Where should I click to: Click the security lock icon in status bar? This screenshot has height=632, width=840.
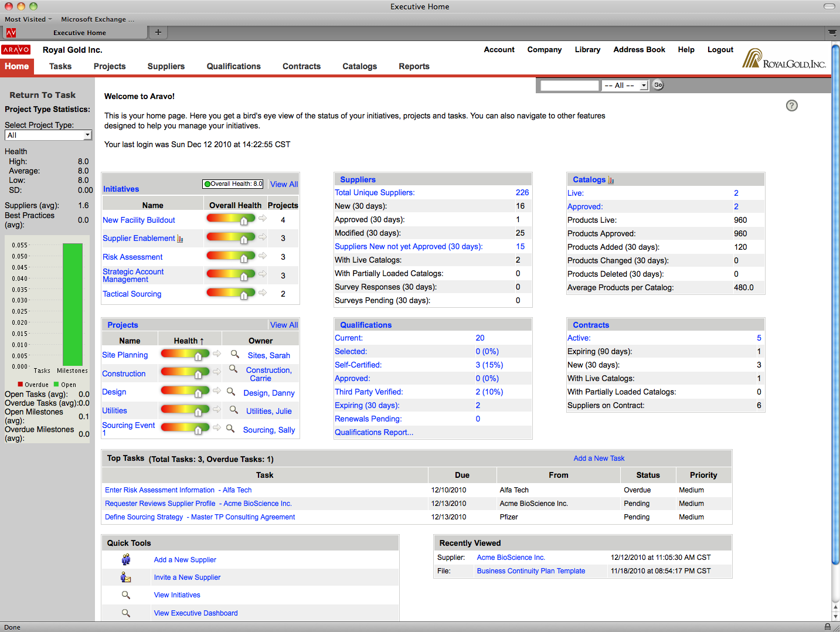828,627
